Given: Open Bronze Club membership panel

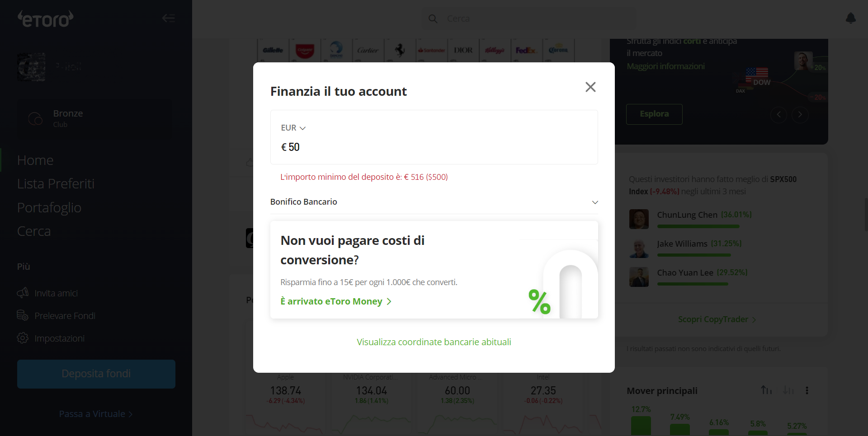Looking at the screenshot, I should pos(95,118).
